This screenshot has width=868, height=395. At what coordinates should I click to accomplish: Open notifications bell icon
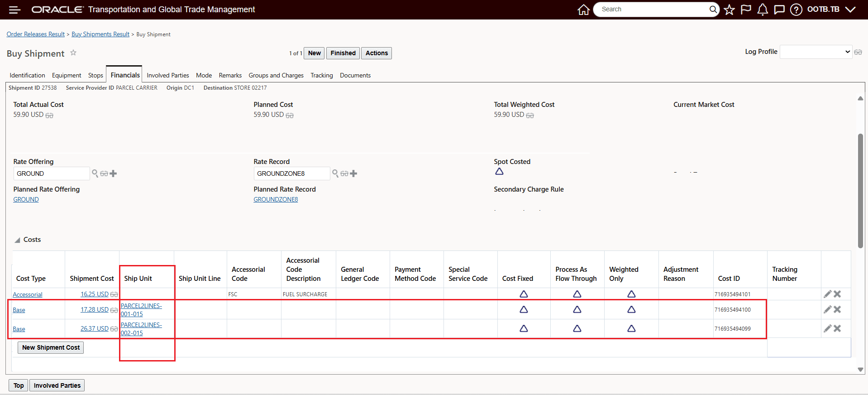763,10
